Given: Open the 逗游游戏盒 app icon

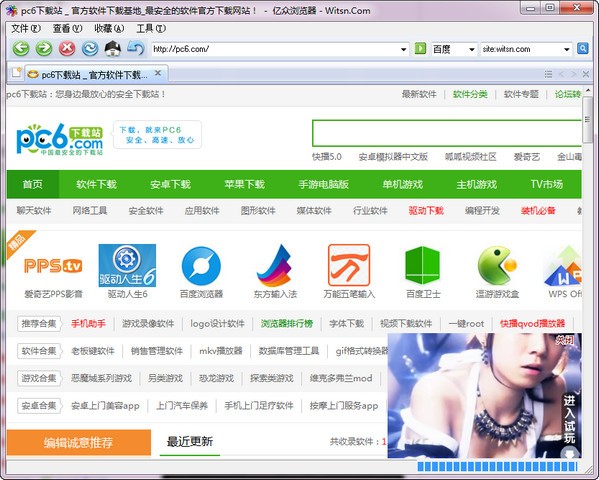Looking at the screenshot, I should point(497,265).
